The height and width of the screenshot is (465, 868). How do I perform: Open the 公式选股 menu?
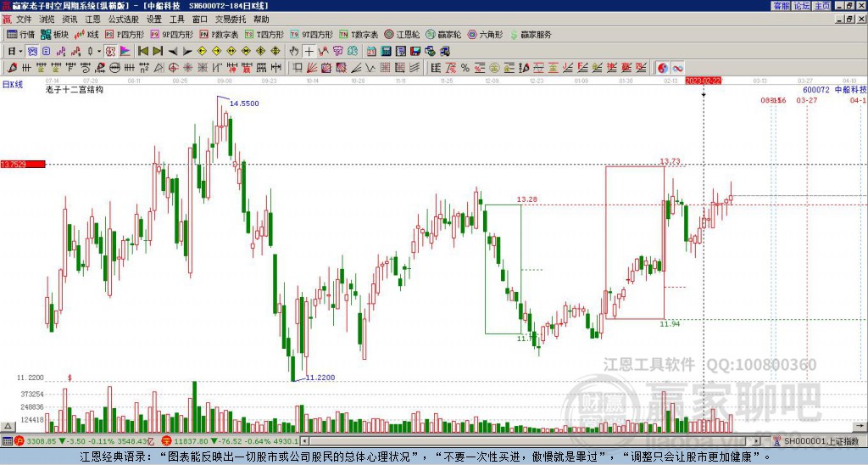124,20
